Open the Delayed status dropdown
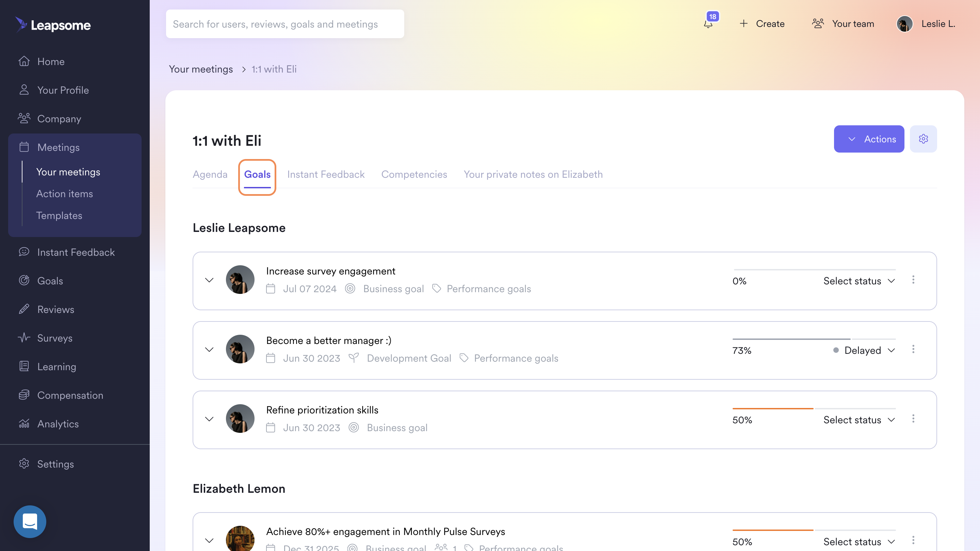980x551 pixels. [864, 350]
